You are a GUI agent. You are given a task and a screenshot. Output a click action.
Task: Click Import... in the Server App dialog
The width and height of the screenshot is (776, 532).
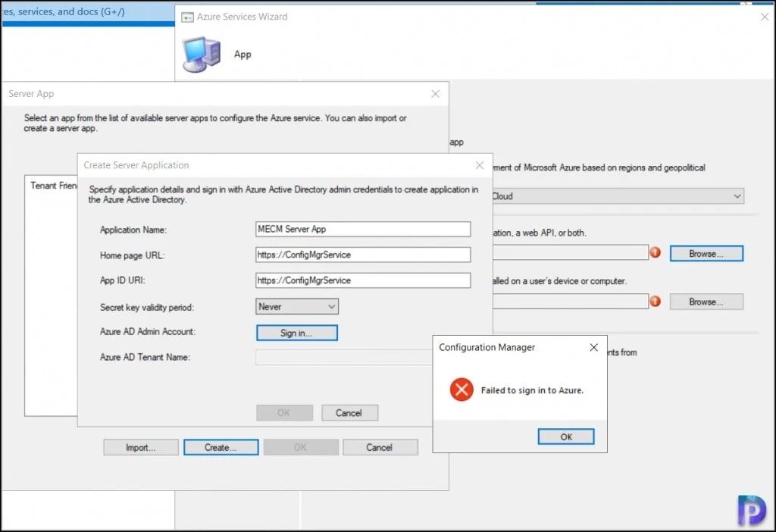(140, 447)
